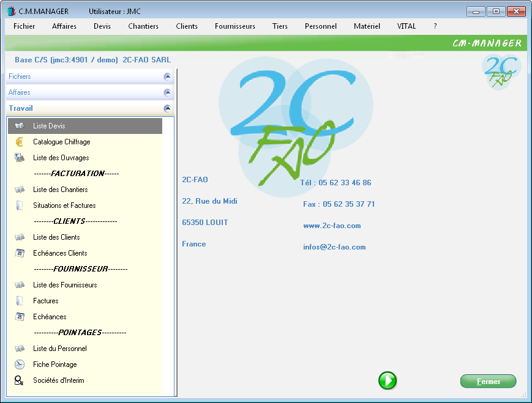Open the VITAL menu
The image size is (532, 403).
pos(406,26)
